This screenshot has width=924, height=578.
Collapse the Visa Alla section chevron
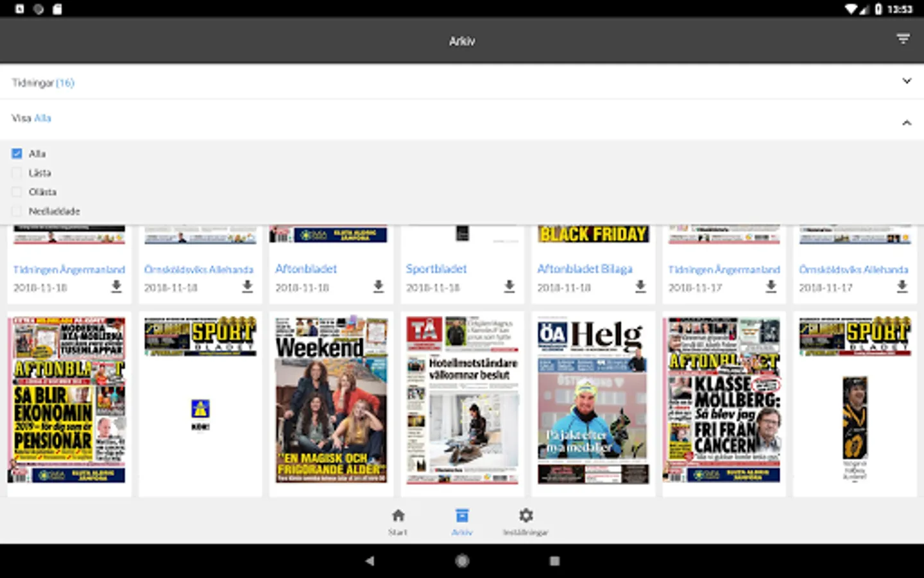pos(907,122)
